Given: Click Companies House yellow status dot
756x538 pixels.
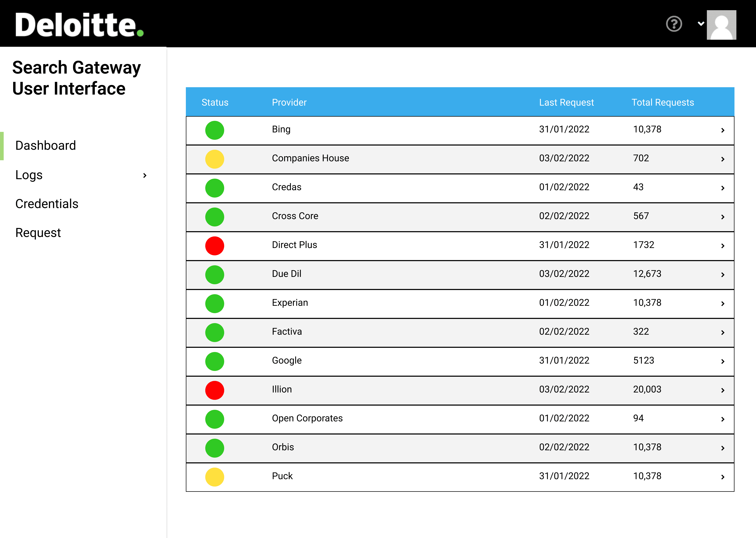Looking at the screenshot, I should pyautogui.click(x=215, y=159).
